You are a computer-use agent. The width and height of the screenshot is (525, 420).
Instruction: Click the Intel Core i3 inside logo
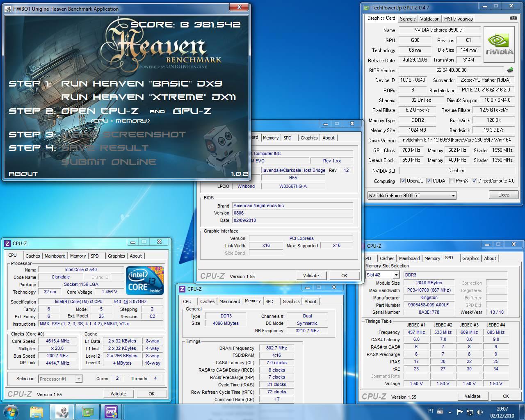point(145,280)
